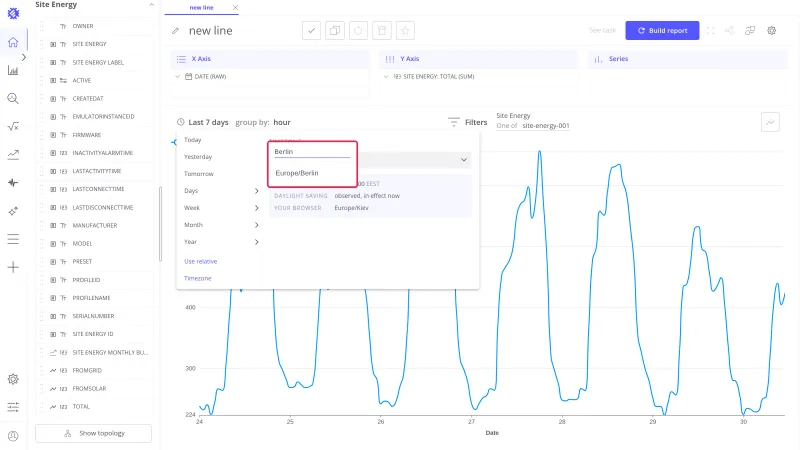The image size is (800, 450).
Task: Click the Timezone link
Action: tap(197, 279)
